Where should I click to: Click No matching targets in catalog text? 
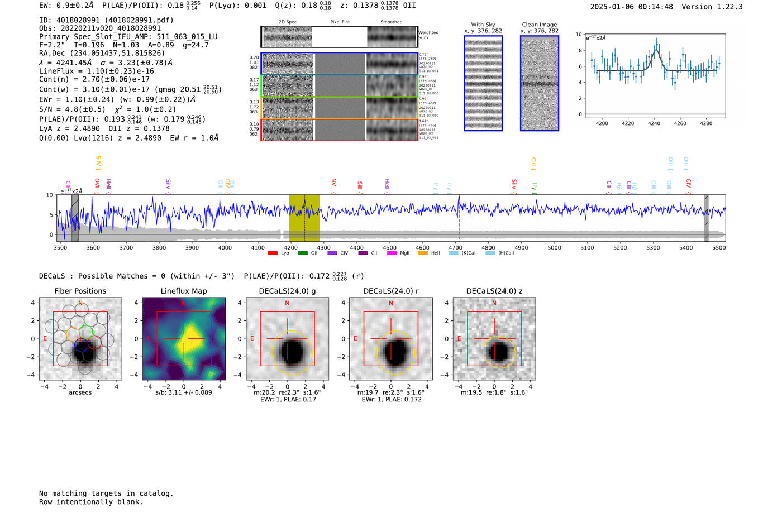tap(106, 493)
